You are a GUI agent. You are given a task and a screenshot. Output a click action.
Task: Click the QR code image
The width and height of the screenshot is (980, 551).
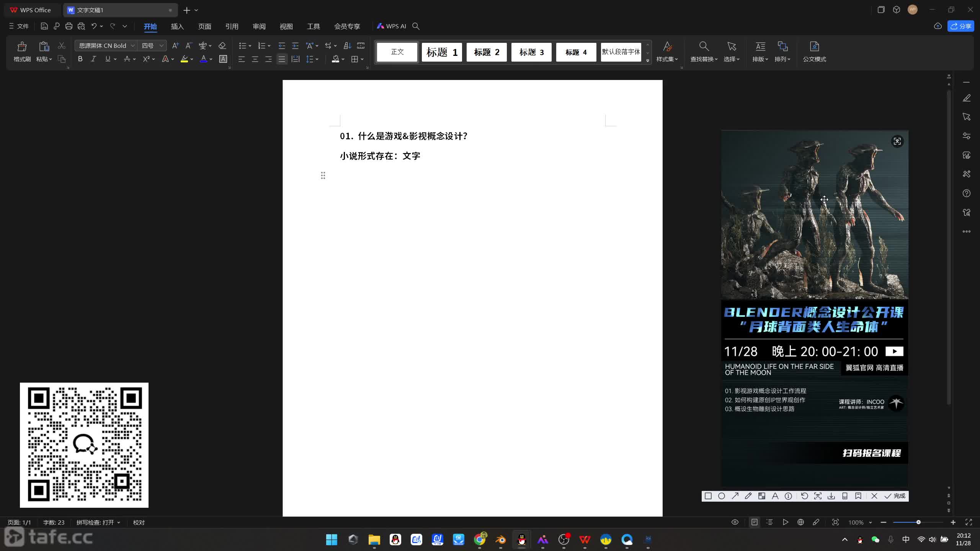coord(84,445)
